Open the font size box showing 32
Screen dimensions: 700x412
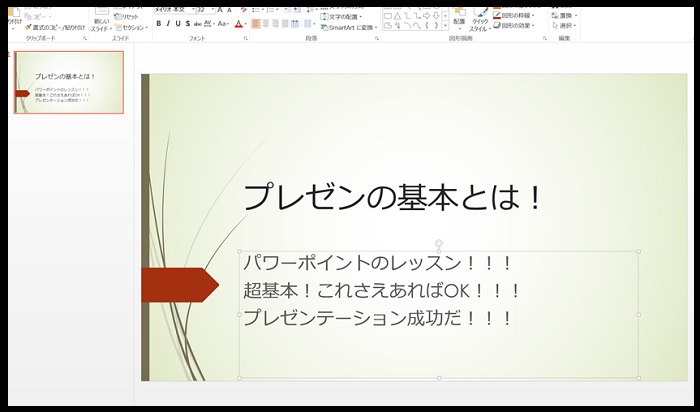tap(206, 10)
